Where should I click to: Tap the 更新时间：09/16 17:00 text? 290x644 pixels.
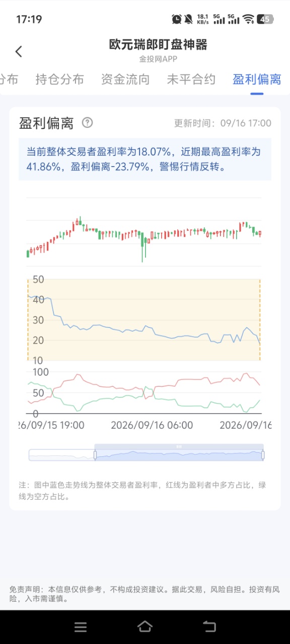coord(223,123)
